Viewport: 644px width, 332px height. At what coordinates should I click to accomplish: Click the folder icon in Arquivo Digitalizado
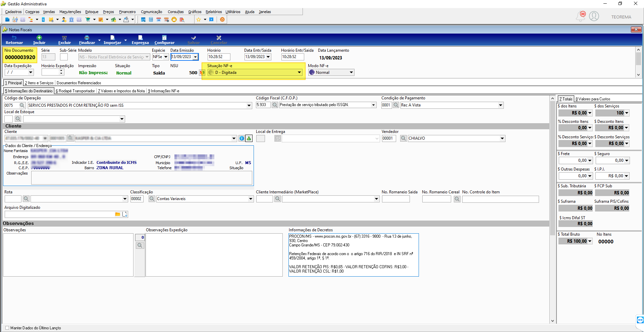[118, 214]
